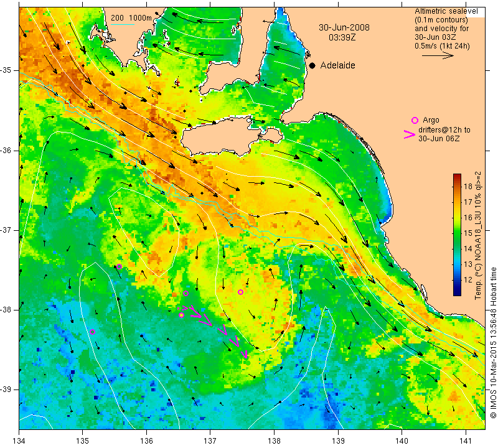
Task: Click the colorbar tick label '12'
Action: point(468,280)
